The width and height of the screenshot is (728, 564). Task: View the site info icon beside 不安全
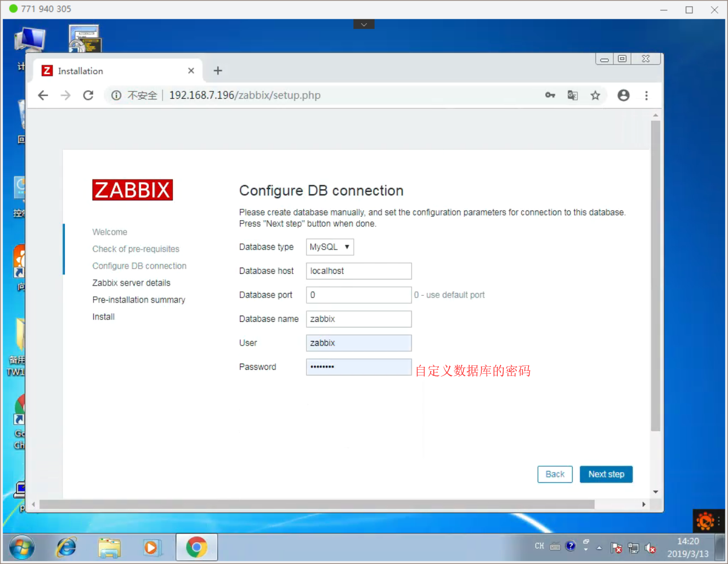coord(116,95)
